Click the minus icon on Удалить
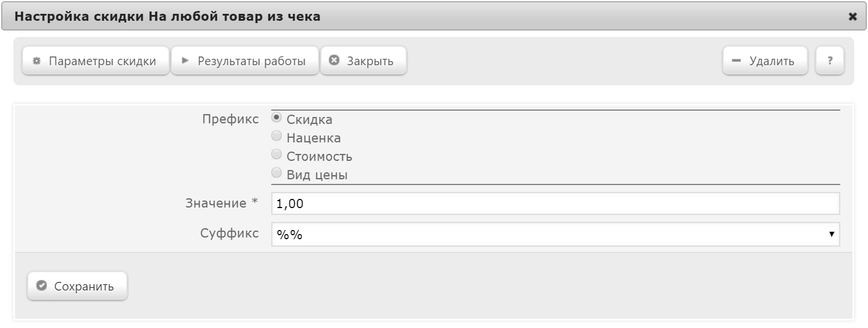The height and width of the screenshot is (328, 868). coord(736,61)
